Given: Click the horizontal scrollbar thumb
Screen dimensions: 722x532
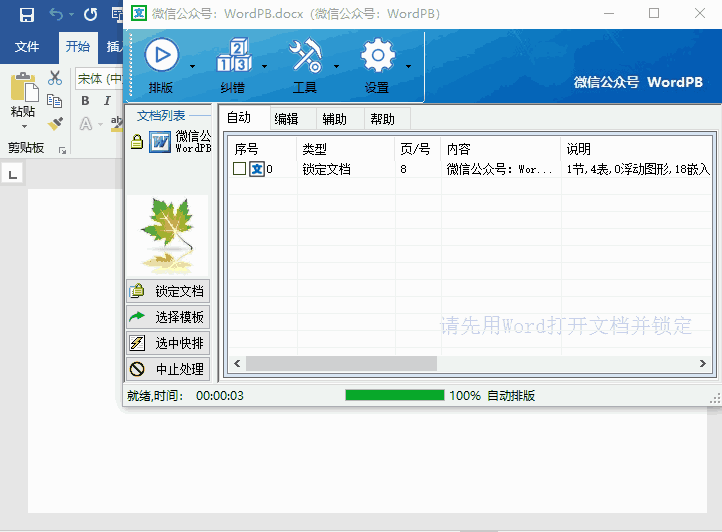Looking at the screenshot, I should (x=341, y=363).
